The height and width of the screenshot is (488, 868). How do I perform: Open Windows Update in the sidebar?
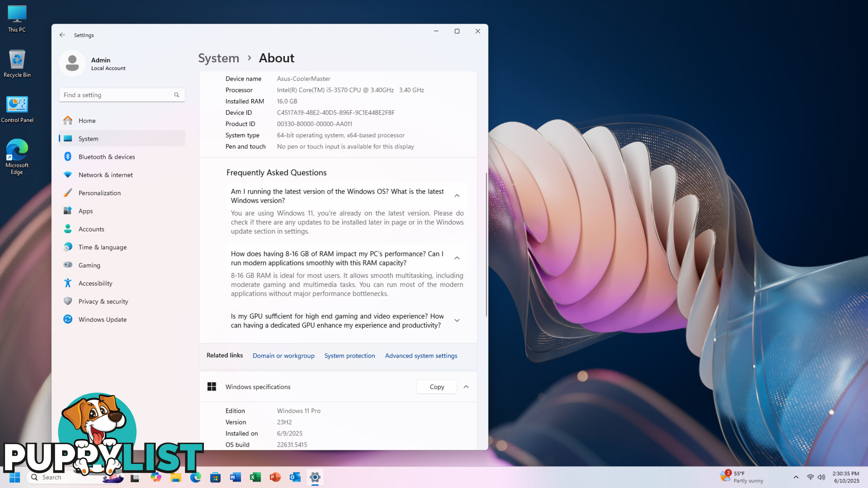click(x=122, y=319)
